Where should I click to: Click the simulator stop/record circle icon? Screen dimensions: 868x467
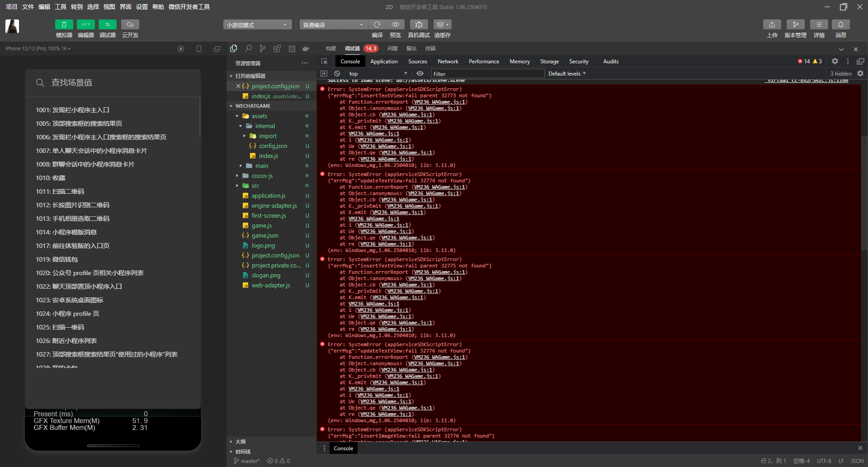click(x=181, y=49)
